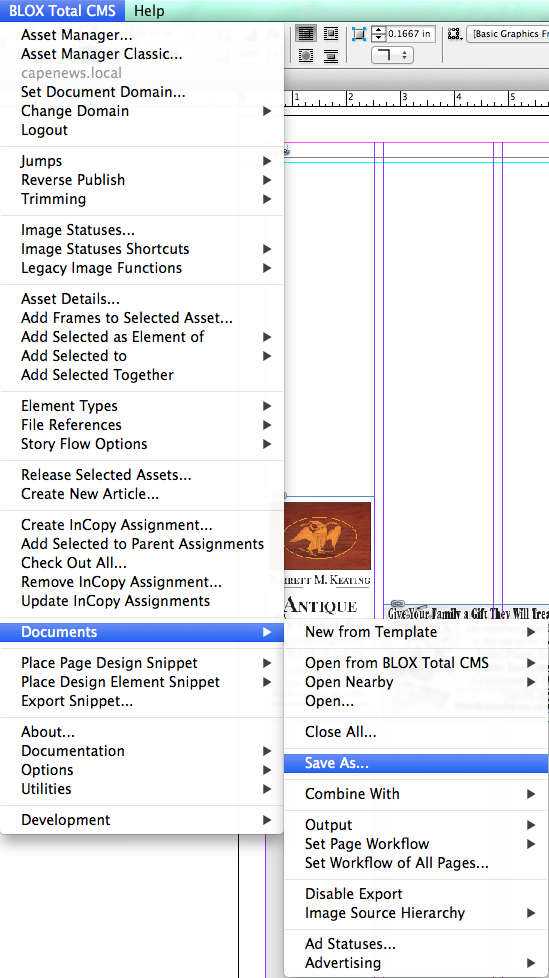Click the Jump object text wrap icon
The height and width of the screenshot is (978, 549).
[331, 56]
